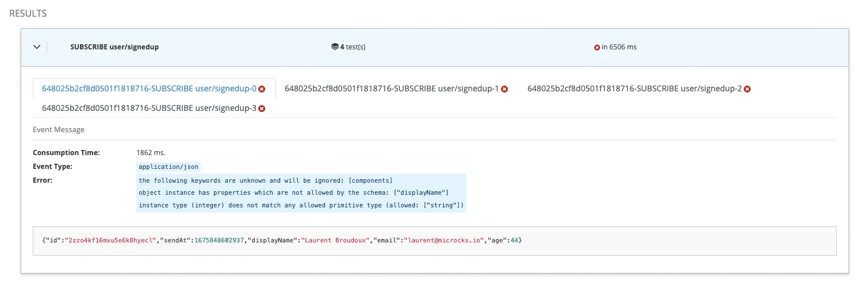The width and height of the screenshot is (868, 293).
Task: Click the error icon on the signedup-3 tab
Action: click(x=262, y=109)
